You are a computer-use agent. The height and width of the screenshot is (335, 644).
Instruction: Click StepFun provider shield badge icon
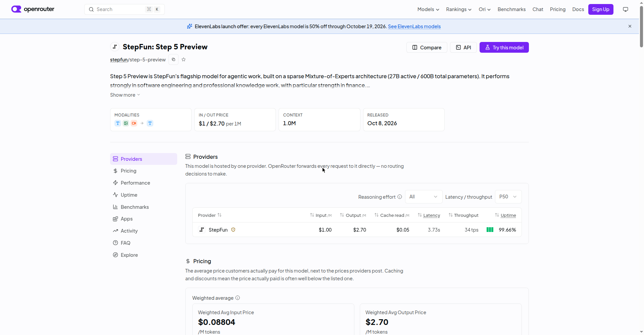(x=233, y=230)
